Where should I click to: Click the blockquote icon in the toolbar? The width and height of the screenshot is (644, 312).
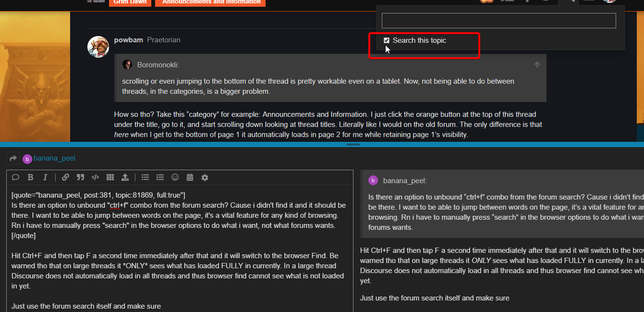click(x=80, y=177)
